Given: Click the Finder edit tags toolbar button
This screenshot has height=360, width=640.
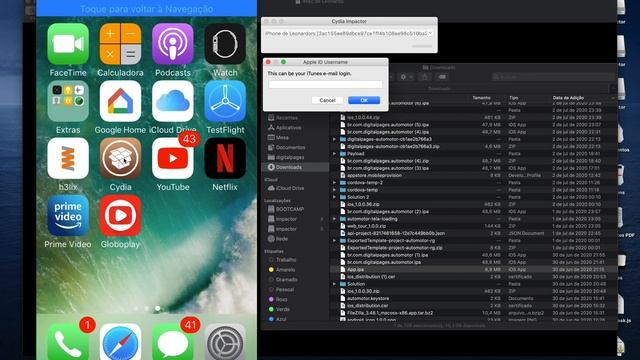Looking at the screenshot, I should (x=442, y=77).
